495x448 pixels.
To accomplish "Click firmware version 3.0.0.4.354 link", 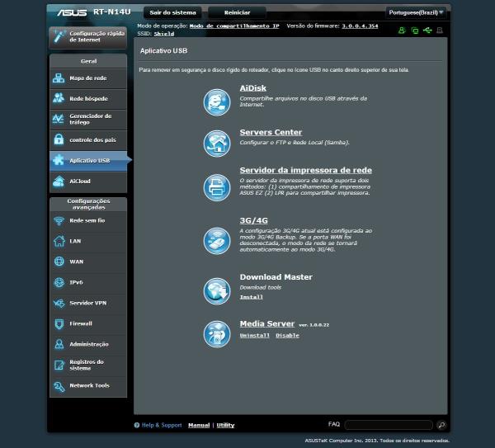I will tap(360, 26).
